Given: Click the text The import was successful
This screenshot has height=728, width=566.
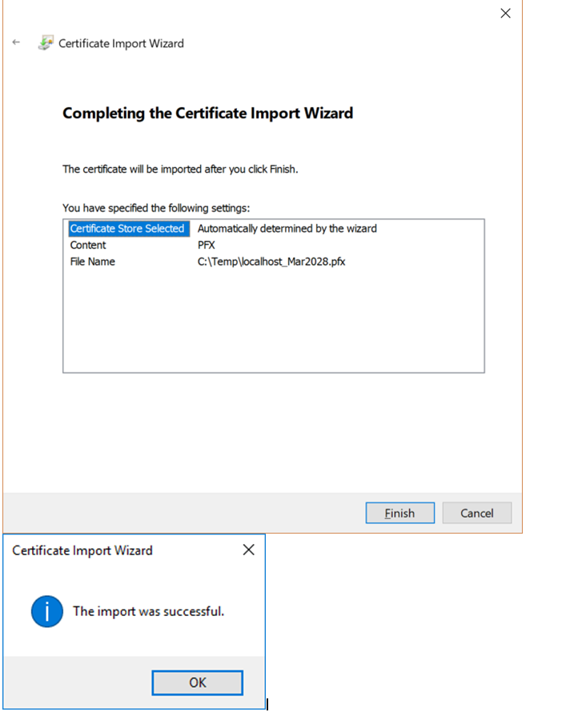Looking at the screenshot, I should (x=148, y=611).
